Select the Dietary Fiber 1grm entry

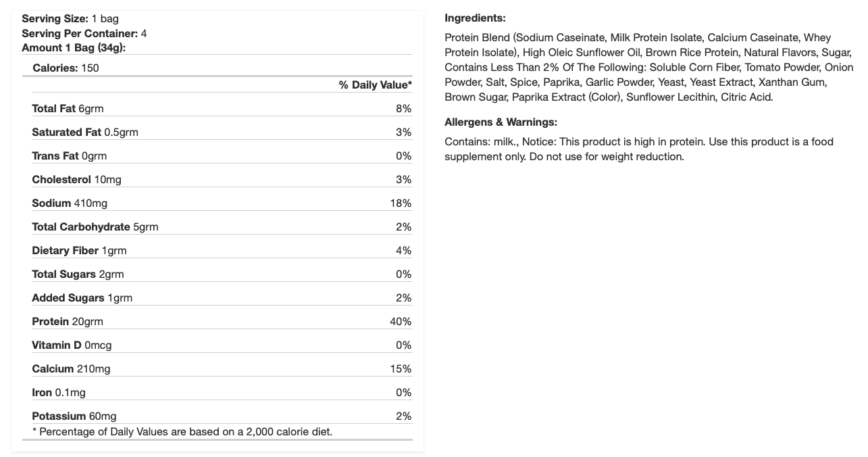(x=79, y=250)
